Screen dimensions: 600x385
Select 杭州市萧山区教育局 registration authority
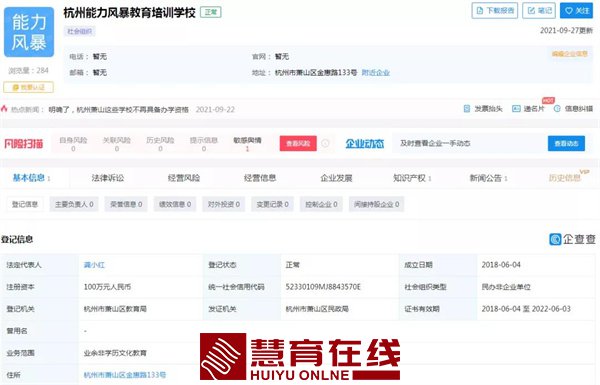[115, 309]
